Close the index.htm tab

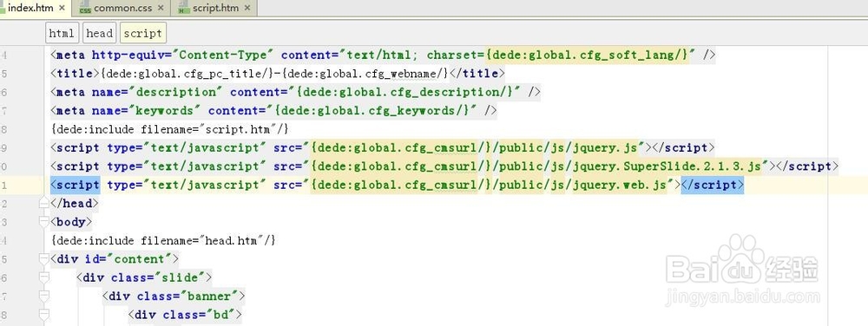tap(62, 9)
